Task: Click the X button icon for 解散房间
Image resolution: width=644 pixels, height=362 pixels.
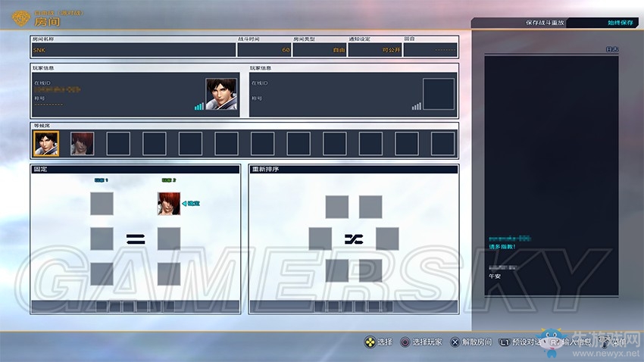Action: [x=455, y=342]
